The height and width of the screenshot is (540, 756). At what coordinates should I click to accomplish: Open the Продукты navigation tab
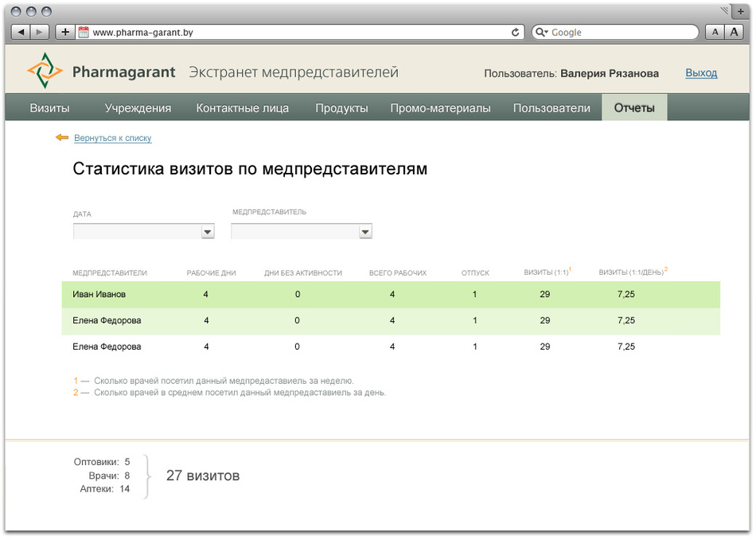[341, 108]
